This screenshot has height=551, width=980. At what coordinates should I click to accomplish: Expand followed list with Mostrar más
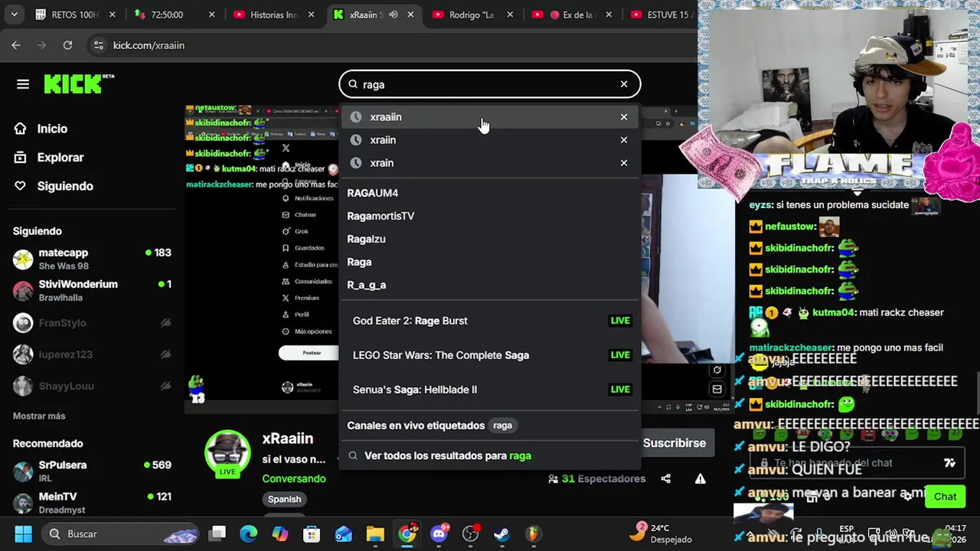tap(39, 416)
